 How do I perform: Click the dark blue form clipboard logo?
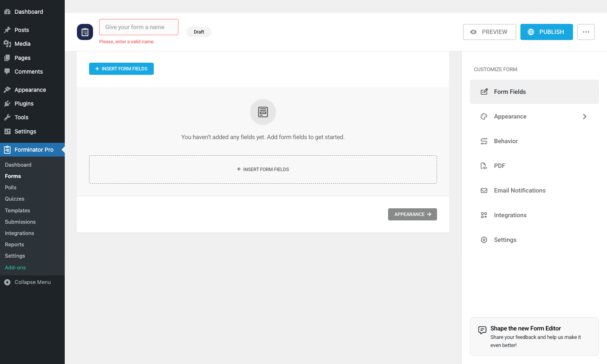[x=85, y=32]
